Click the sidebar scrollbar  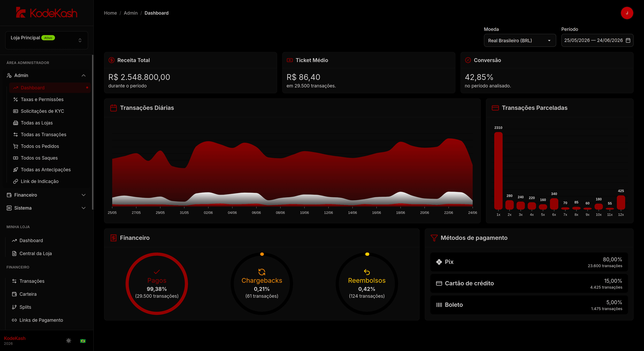pyautogui.click(x=93, y=132)
